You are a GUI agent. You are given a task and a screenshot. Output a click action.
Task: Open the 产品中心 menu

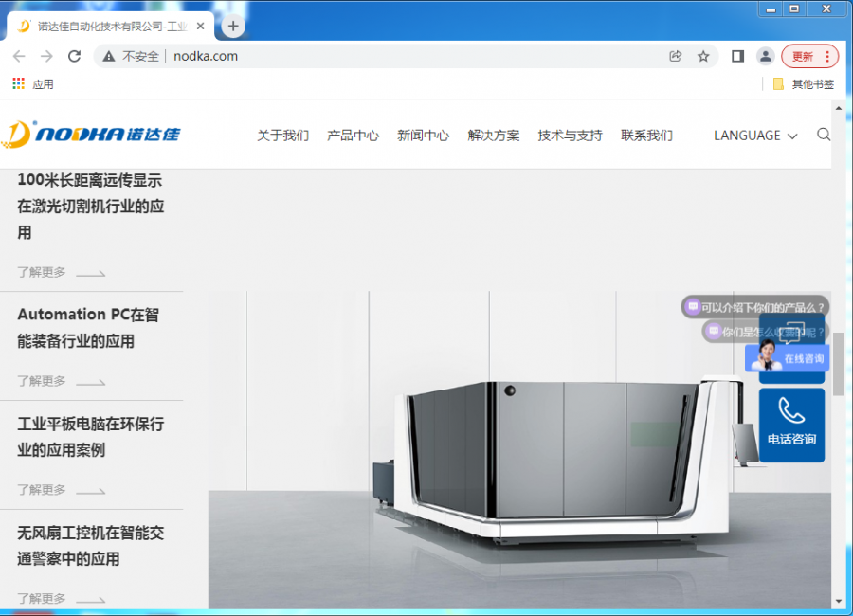[353, 136]
